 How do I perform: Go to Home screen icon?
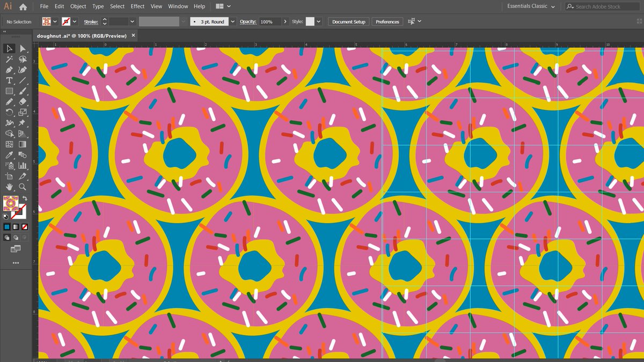[23, 6]
